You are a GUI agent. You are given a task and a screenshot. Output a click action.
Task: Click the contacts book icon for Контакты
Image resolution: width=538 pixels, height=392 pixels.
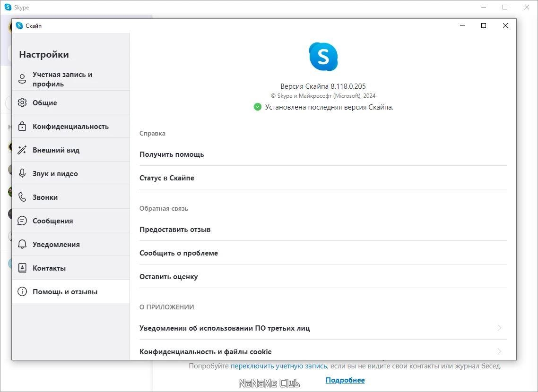click(22, 268)
